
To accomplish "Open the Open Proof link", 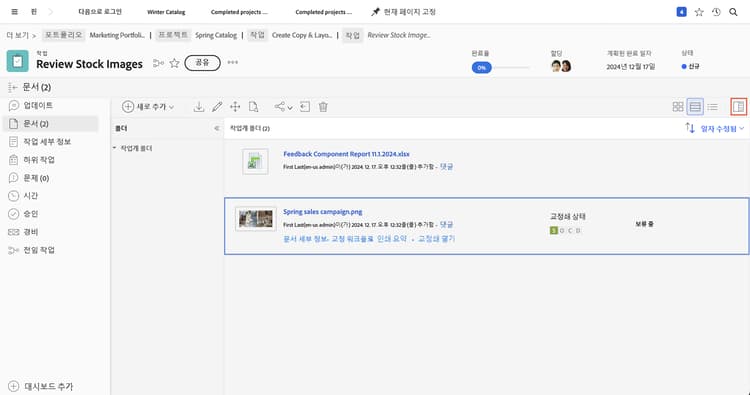I will pos(436,239).
